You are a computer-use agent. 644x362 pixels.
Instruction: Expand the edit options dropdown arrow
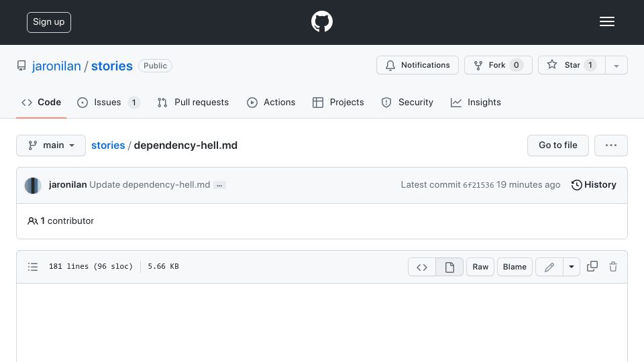coord(572,267)
